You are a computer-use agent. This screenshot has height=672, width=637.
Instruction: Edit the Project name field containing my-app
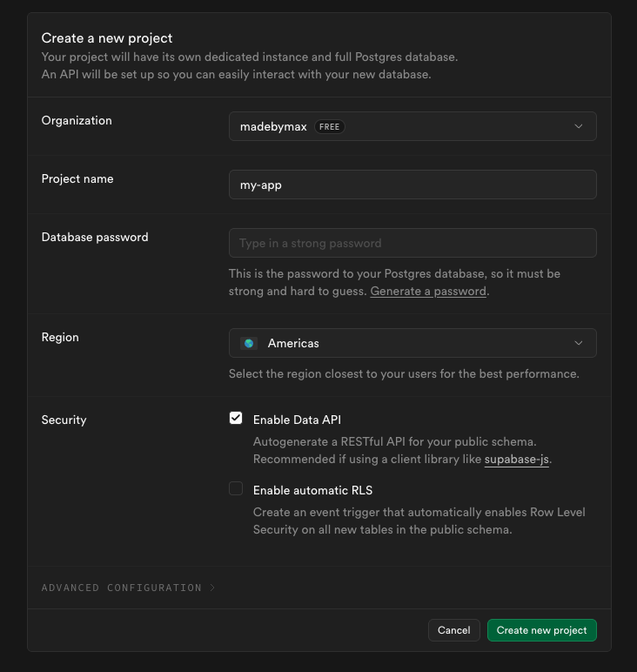pyautogui.click(x=412, y=185)
